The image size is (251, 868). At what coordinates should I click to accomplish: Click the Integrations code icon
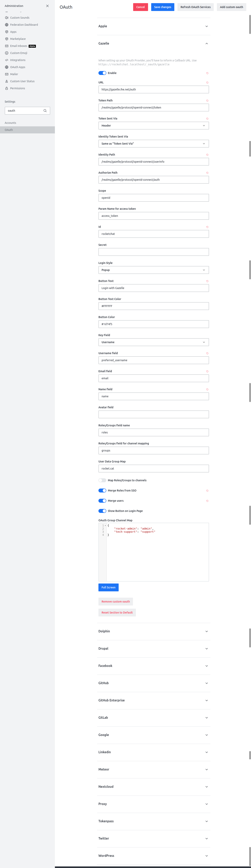7,60
